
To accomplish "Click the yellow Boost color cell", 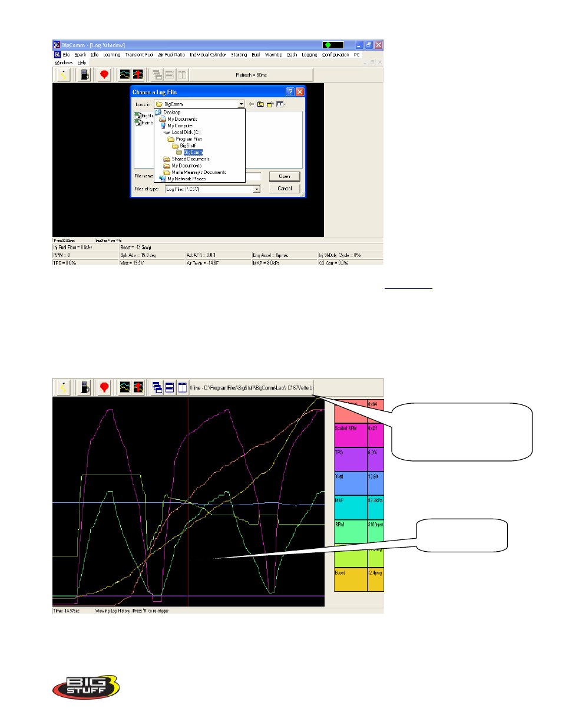I will 351,579.
